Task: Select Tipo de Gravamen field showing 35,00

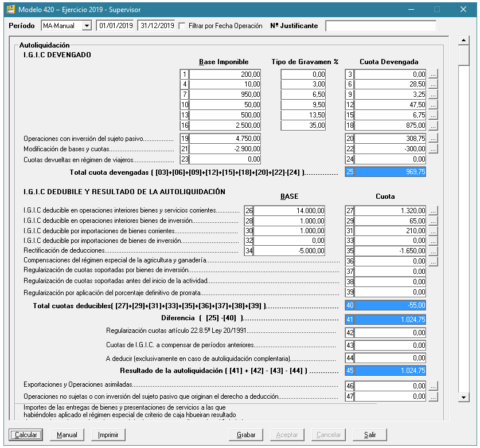Action: click(x=303, y=125)
